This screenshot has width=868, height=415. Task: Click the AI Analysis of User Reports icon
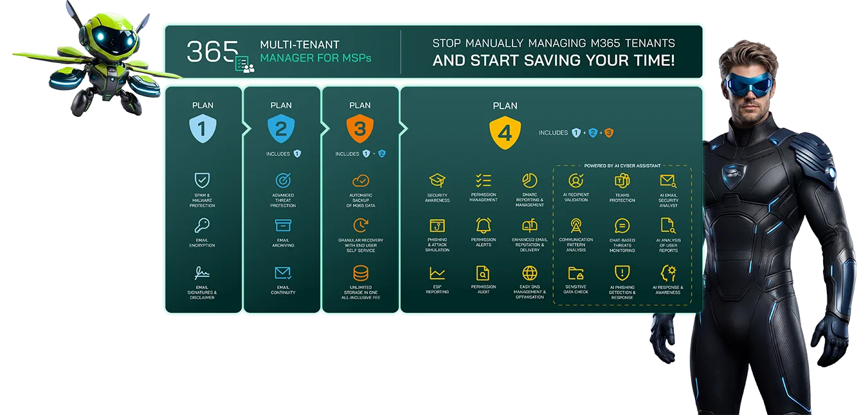[x=668, y=225]
